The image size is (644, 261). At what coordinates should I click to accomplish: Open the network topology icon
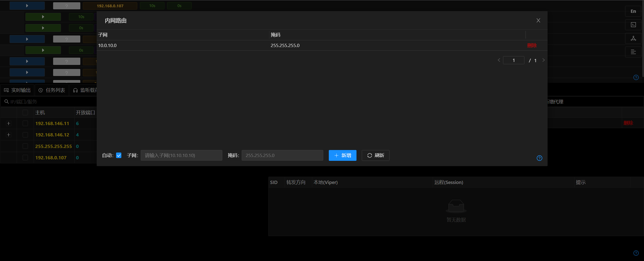click(x=633, y=38)
